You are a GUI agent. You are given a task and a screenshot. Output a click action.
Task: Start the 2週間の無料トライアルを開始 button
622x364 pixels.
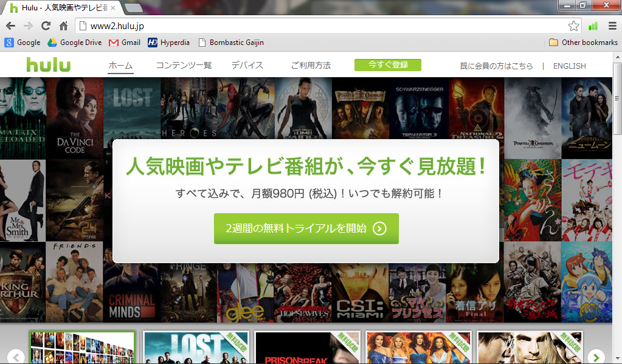pos(306,228)
